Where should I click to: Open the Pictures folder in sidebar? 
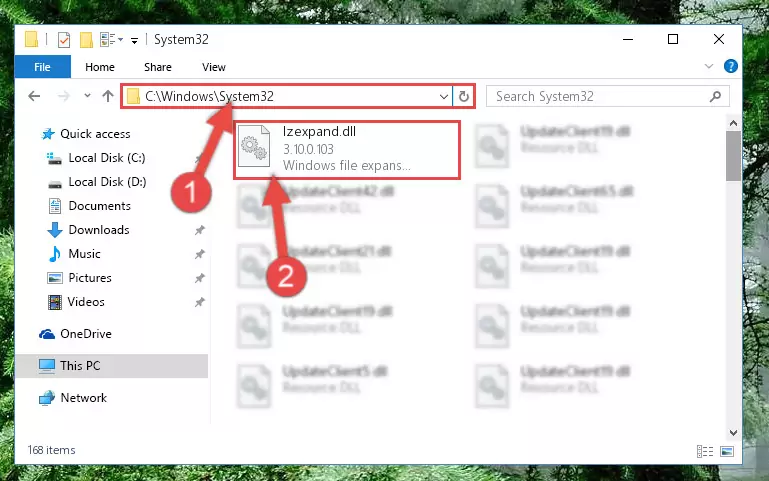tap(90, 278)
